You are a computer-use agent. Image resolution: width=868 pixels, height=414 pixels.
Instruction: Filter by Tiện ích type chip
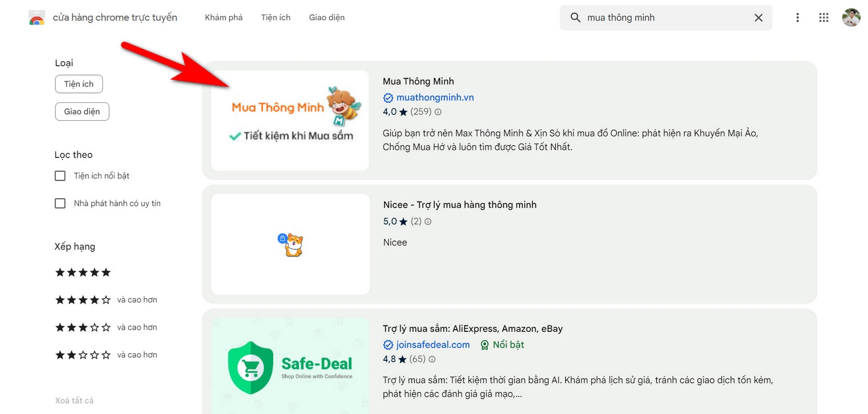(79, 84)
